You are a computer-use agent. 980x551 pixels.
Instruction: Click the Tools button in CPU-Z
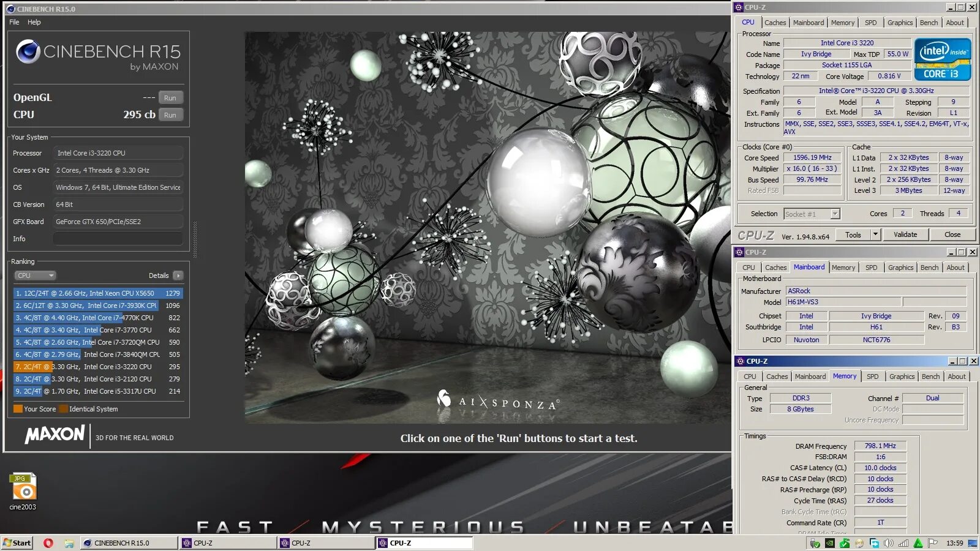[x=853, y=234]
